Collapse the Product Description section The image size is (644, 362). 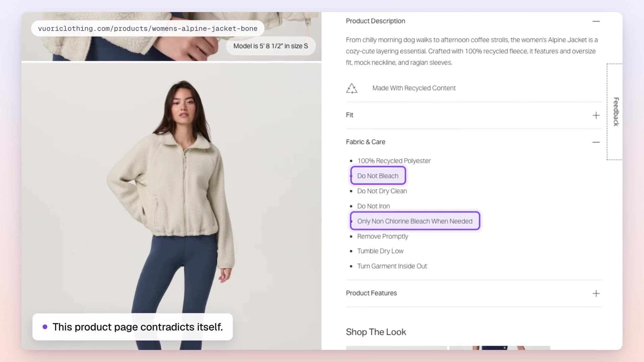point(596,21)
